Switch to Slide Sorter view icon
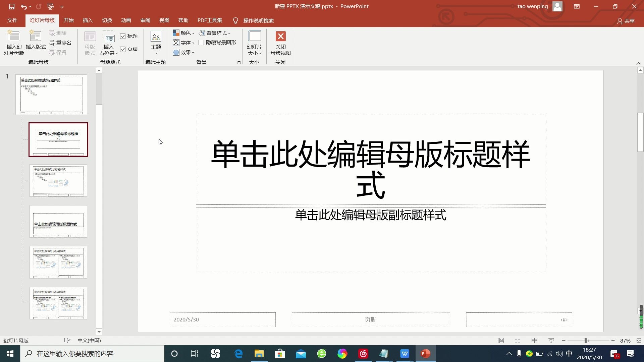644x362 pixels. coord(518,341)
